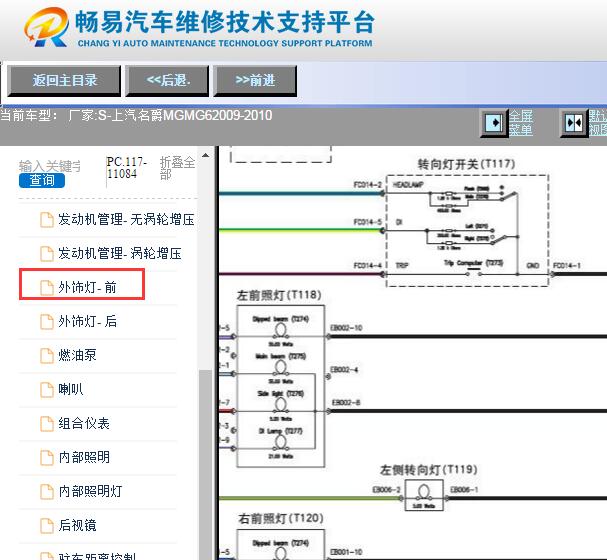
Task: Click document icon beside 燃油泵
Action: (x=47, y=356)
